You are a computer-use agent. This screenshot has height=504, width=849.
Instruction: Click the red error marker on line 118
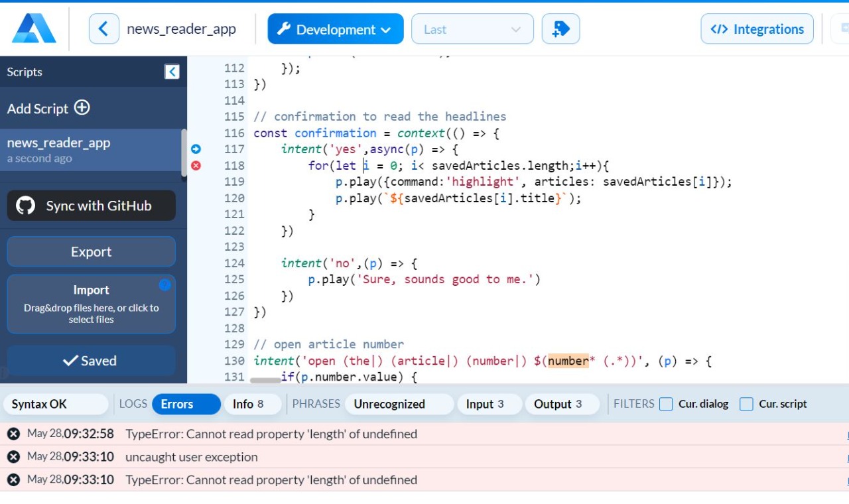pyautogui.click(x=196, y=166)
